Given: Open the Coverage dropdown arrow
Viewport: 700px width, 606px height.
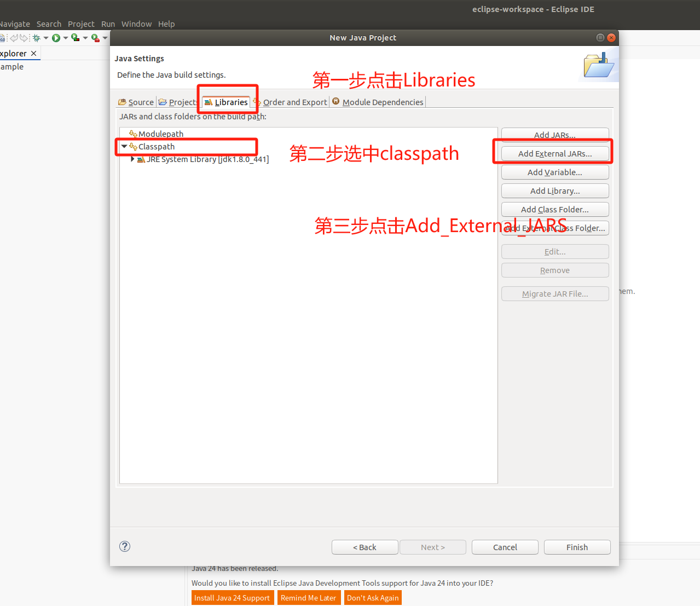Looking at the screenshot, I should pos(85,38).
